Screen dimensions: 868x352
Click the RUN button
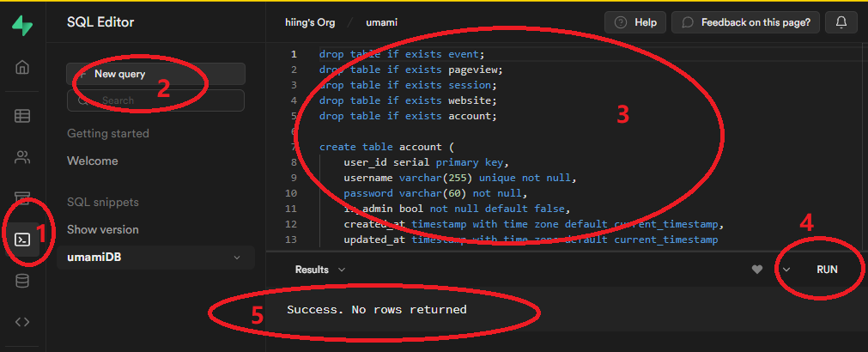point(827,270)
